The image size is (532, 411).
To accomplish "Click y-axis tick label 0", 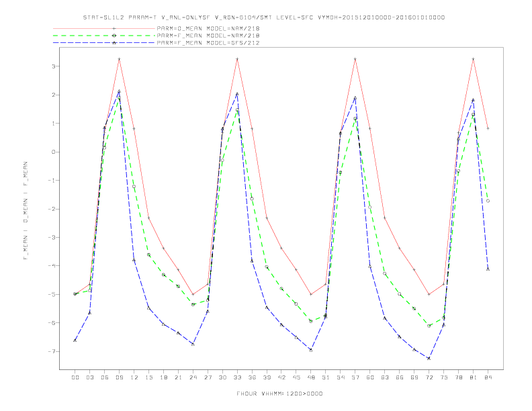I will click(x=54, y=152).
